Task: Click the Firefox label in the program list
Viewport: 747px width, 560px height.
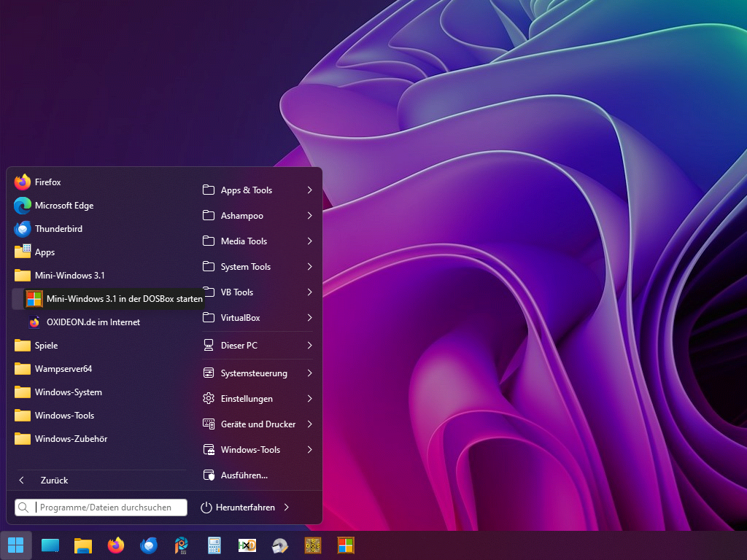Action: [x=47, y=182]
